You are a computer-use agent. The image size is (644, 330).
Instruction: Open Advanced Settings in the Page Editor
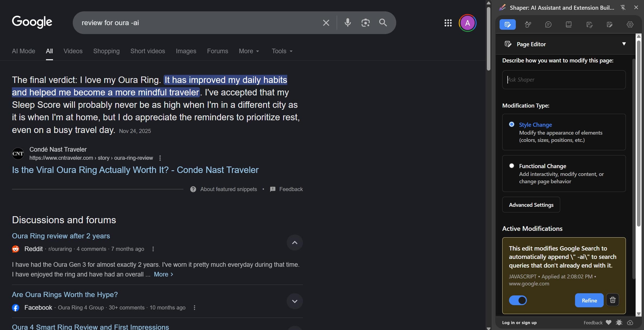pos(531,205)
